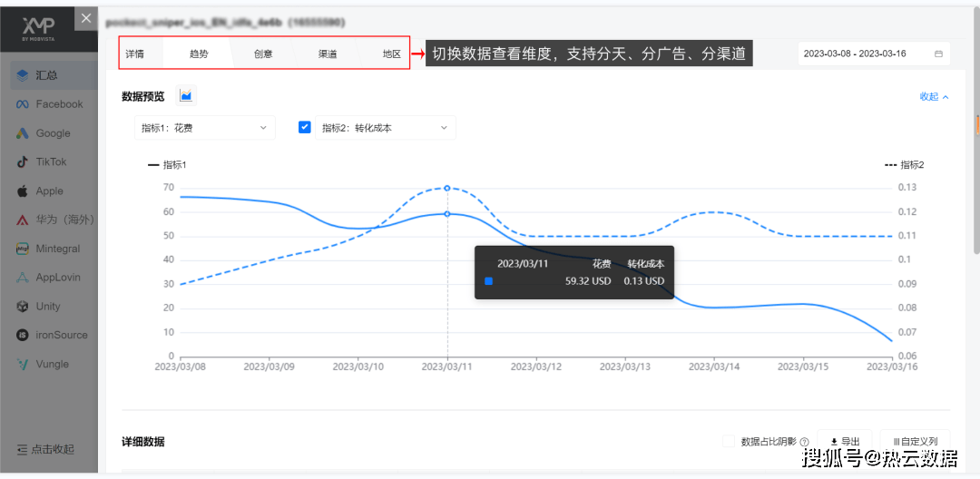Screen dimensions: 980x479
Task: Select the 华为 (海外) Huawei icon
Action: pos(23,220)
